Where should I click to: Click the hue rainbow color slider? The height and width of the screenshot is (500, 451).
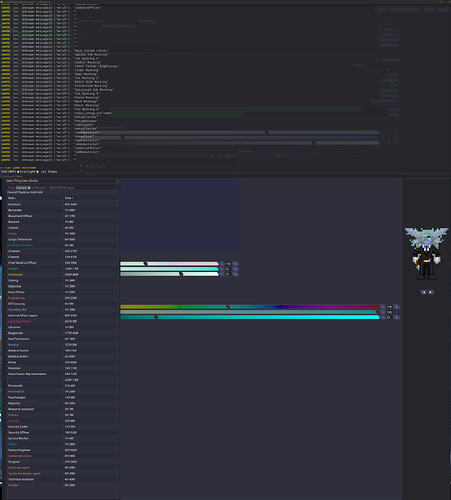[250, 307]
